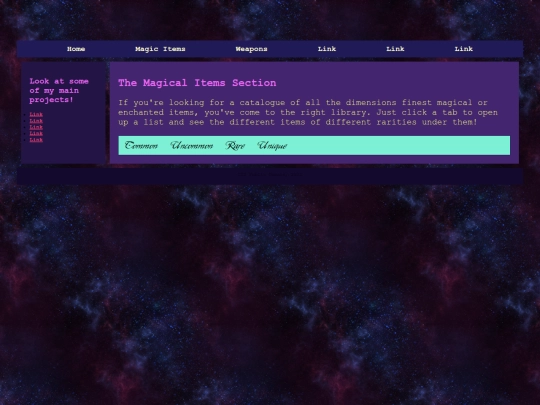Go to Home in the navigation bar
The image size is (540, 405).
pyautogui.click(x=76, y=49)
